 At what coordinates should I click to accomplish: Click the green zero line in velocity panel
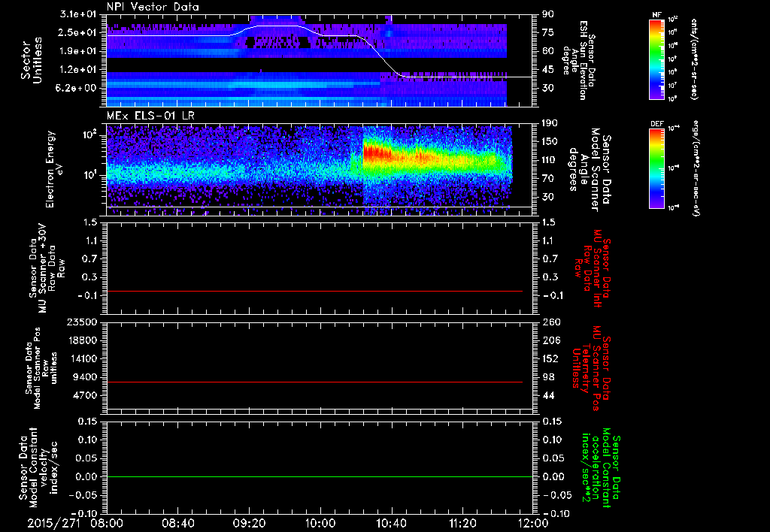pos(320,476)
